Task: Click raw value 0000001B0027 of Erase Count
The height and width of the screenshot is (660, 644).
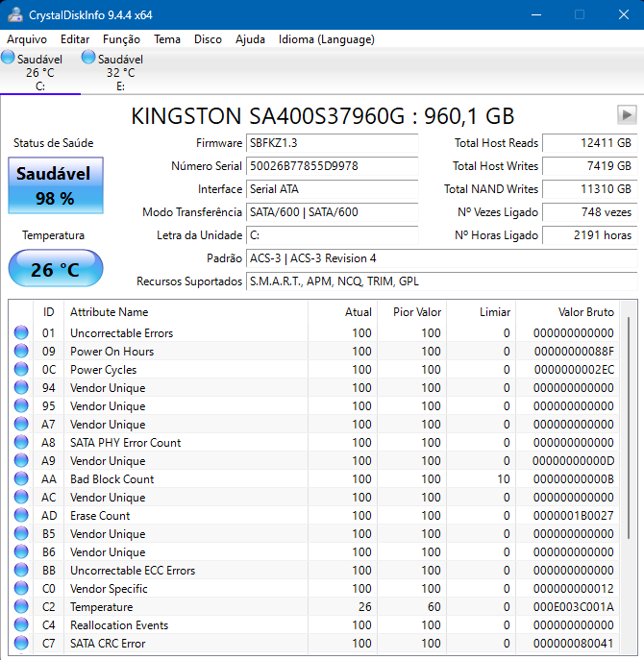Action: 573,515
